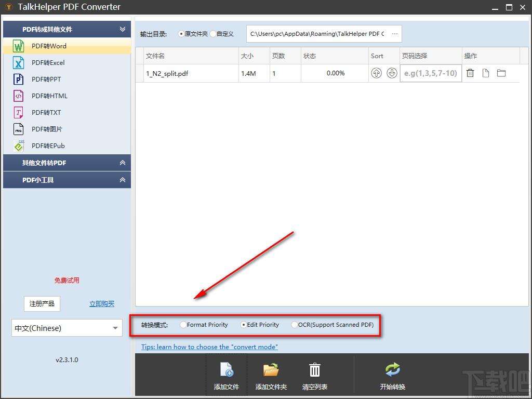
Task: Choose OCR (Support Scanned PDF) mode
Action: click(332, 325)
